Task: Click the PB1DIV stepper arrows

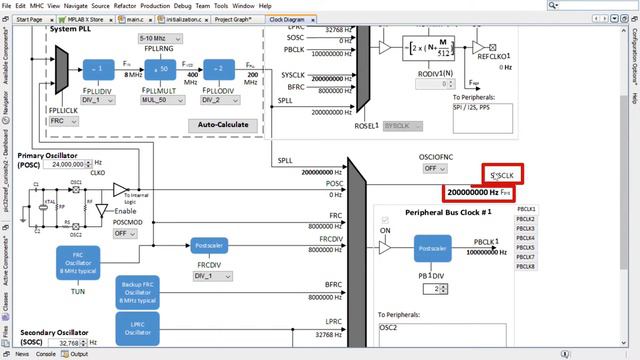Action: click(x=444, y=289)
